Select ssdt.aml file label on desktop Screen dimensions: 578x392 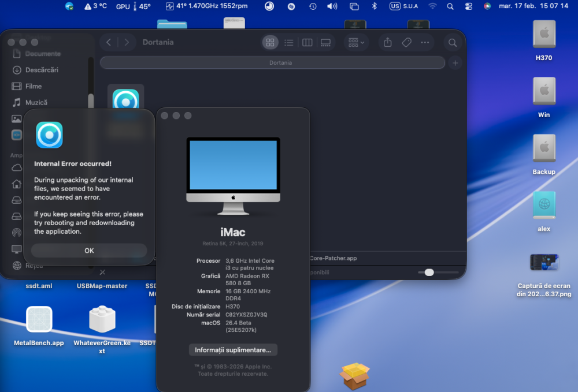39,286
